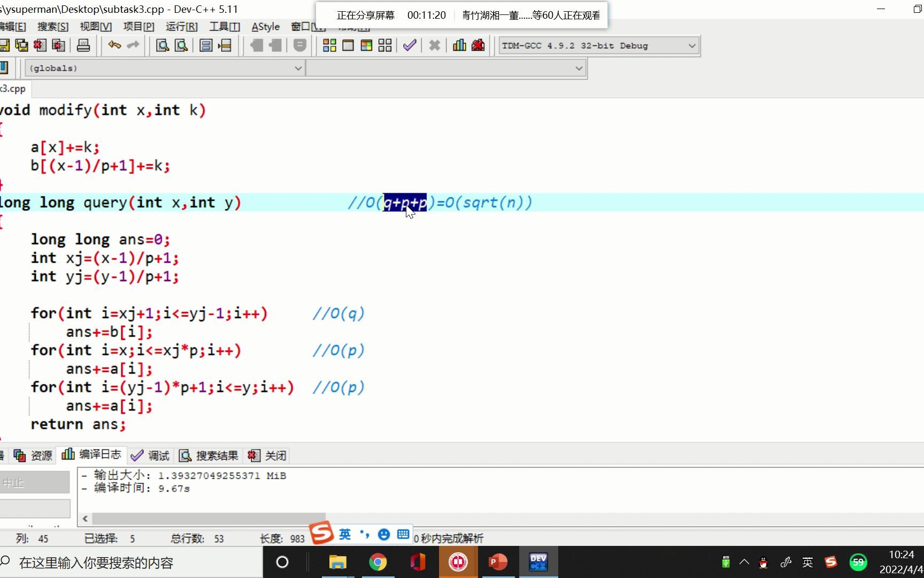Click the green 59 tray icon
Image resolution: width=924 pixels, height=578 pixels.
858,562
